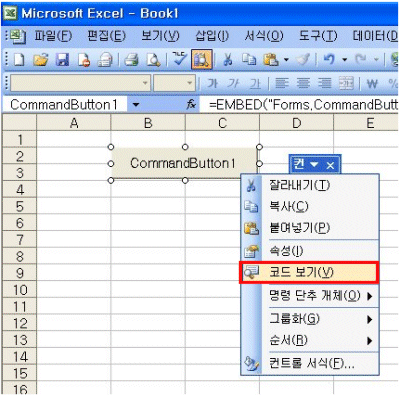The image size is (400, 397).
Task: Click the Paste toolbar icon
Action: [x=271, y=60]
